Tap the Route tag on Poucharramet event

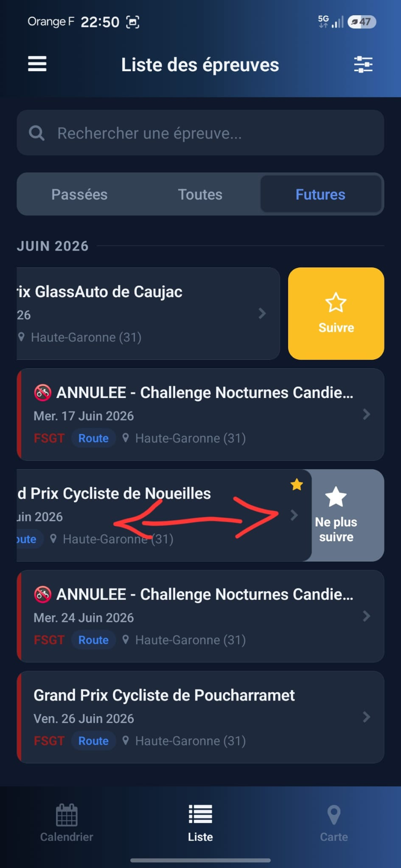pos(93,741)
